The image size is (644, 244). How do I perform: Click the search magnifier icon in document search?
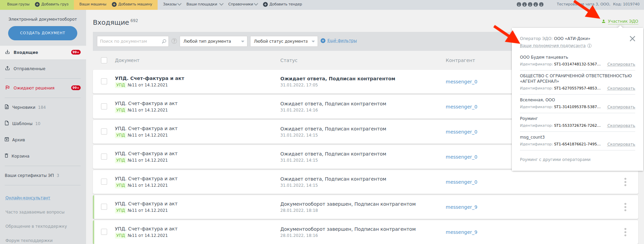click(164, 41)
